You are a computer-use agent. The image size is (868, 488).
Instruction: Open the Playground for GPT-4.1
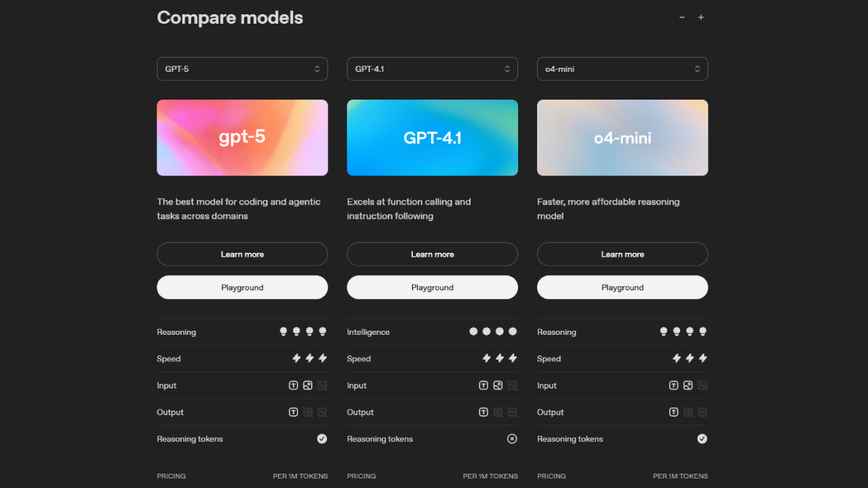pos(432,287)
